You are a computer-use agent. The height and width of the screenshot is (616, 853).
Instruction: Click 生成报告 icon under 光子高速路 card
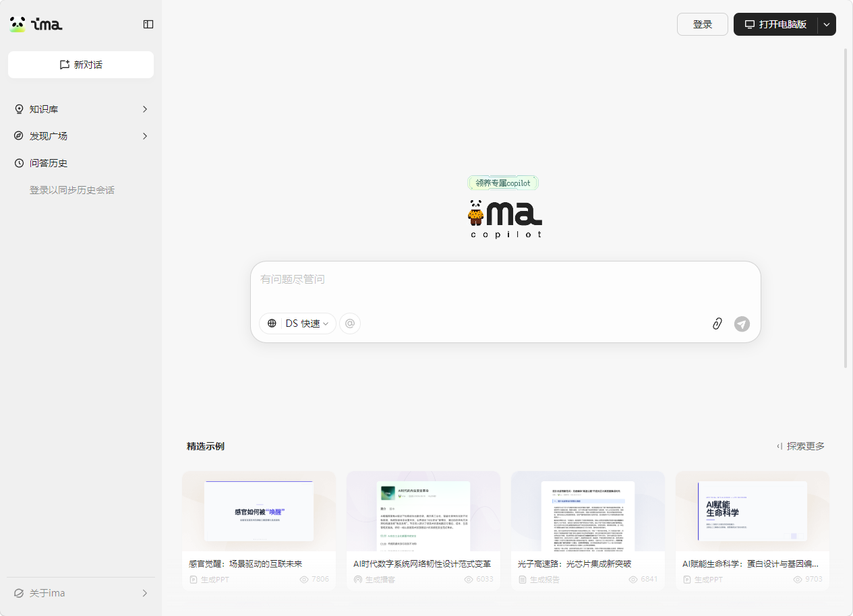[523, 580]
